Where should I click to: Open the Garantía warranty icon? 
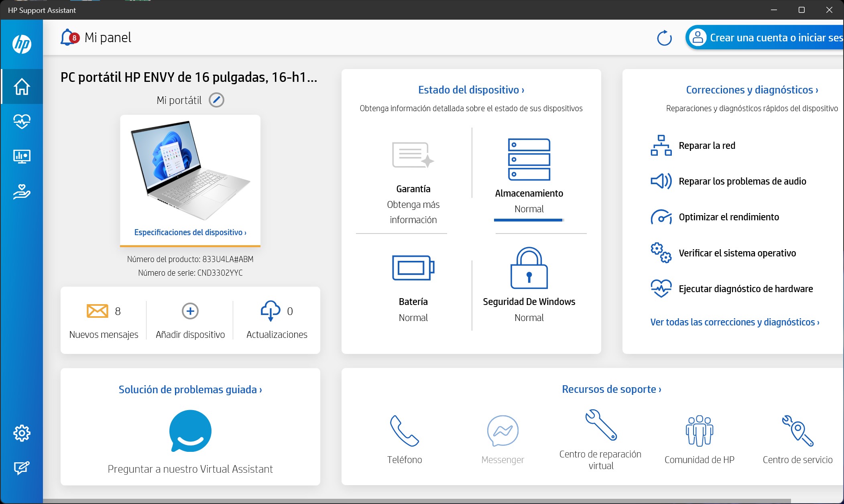point(413,155)
